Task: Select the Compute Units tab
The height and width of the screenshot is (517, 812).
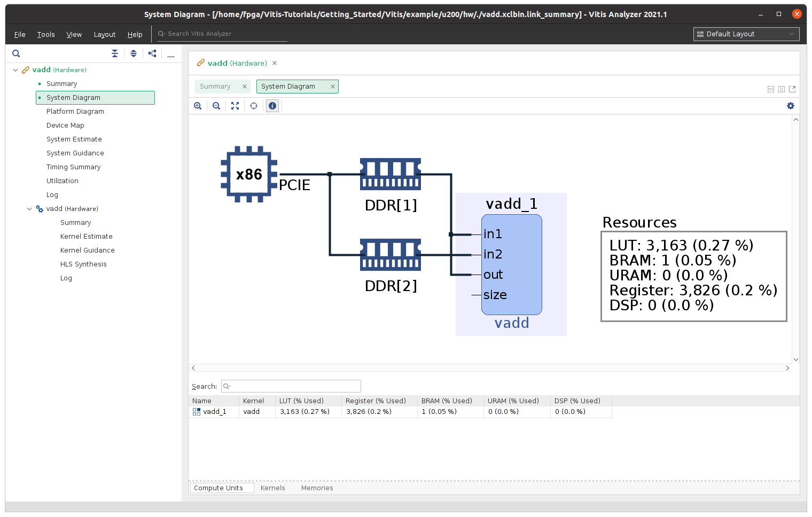Action: pyautogui.click(x=221, y=488)
